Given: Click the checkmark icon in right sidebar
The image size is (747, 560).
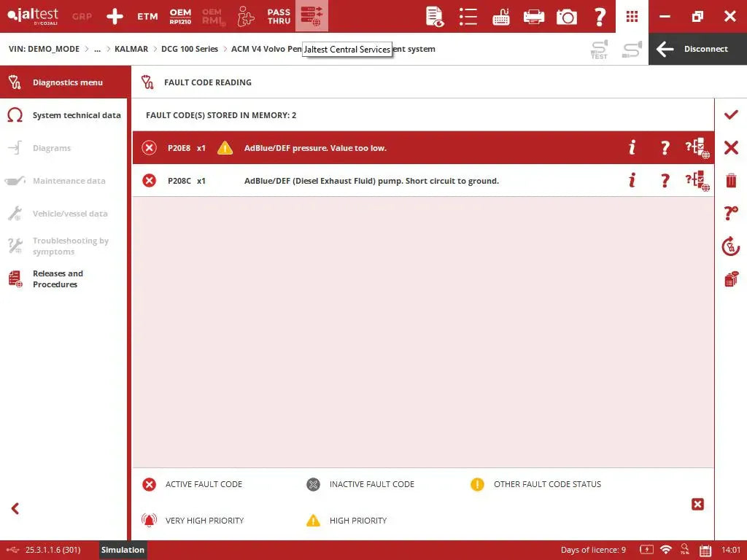Looking at the screenshot, I should coord(731,114).
